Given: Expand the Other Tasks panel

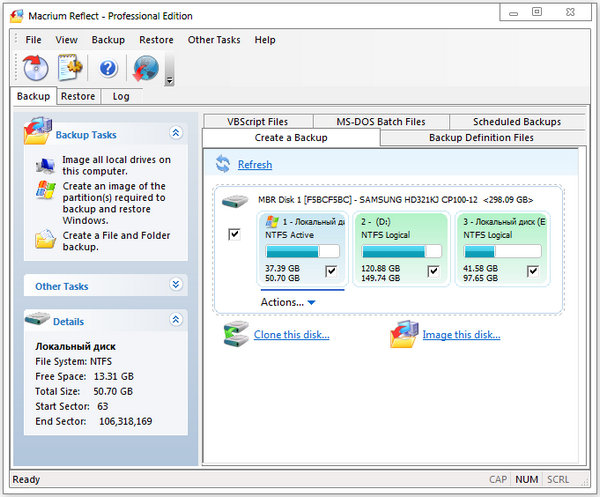Looking at the screenshot, I should [176, 285].
